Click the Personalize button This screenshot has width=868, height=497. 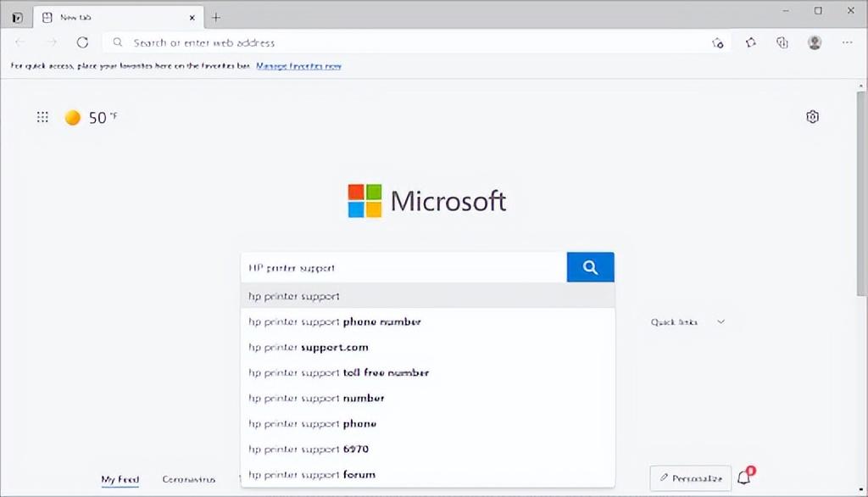point(691,478)
